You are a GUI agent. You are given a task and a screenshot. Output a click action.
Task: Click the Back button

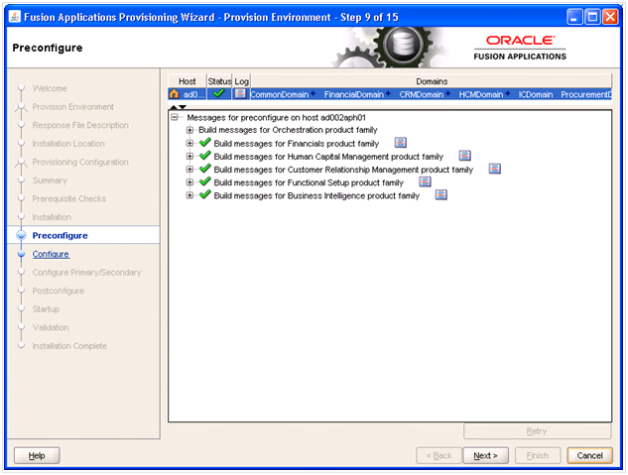coord(439,455)
